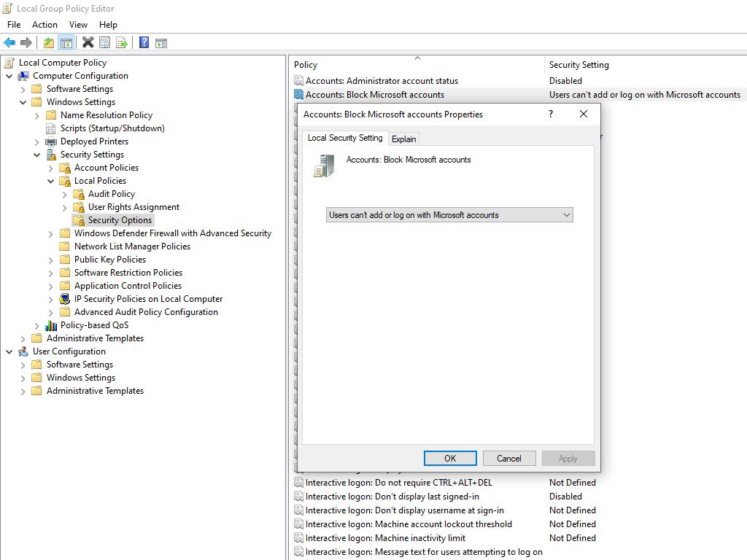Select Administrative Templates under User Configuration
This screenshot has height=560, width=747.
pyautogui.click(x=96, y=391)
